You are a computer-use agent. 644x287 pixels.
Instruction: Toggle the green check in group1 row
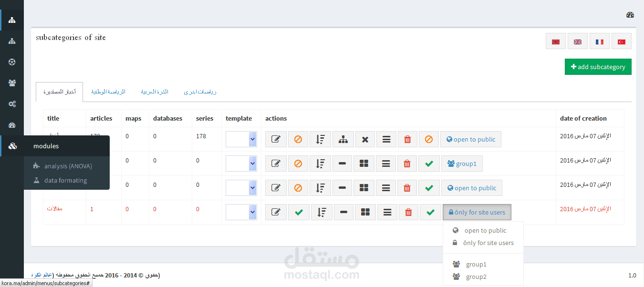[x=429, y=164]
